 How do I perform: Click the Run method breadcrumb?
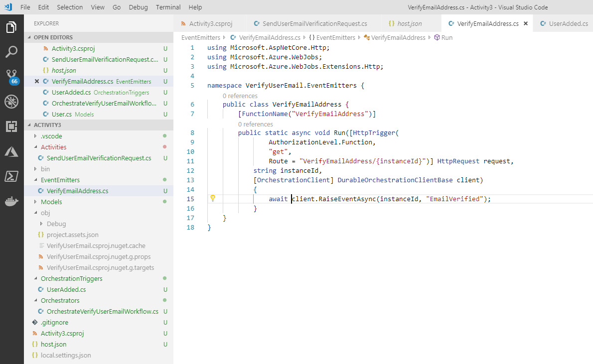(x=443, y=37)
